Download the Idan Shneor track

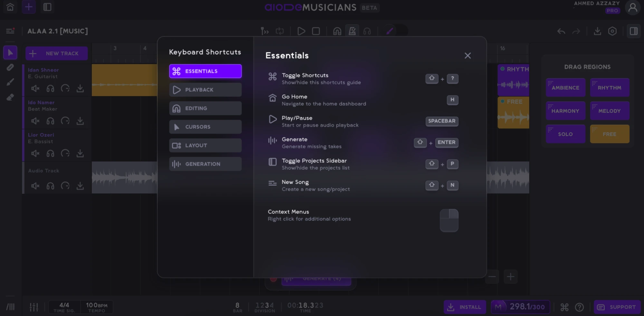pyautogui.click(x=80, y=88)
